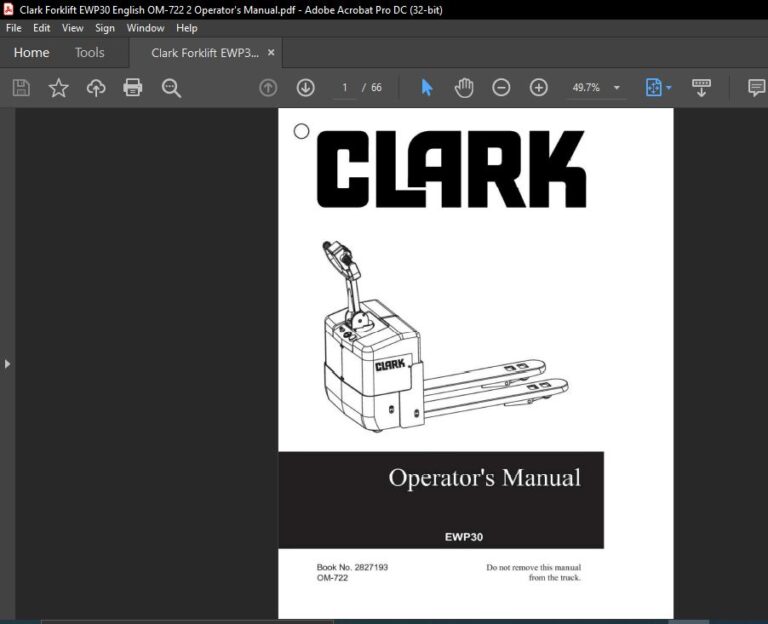Click the small circle mark near the logo
The width and height of the screenshot is (768, 624).
click(301, 131)
